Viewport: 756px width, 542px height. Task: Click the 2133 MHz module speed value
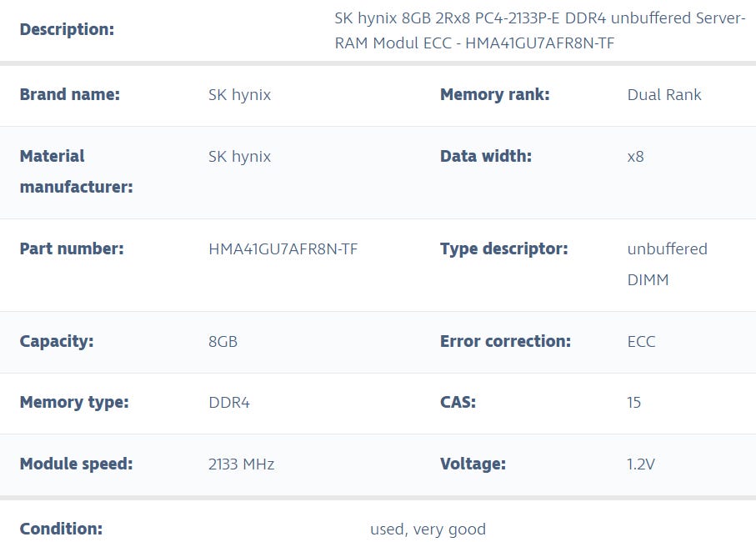(x=241, y=464)
